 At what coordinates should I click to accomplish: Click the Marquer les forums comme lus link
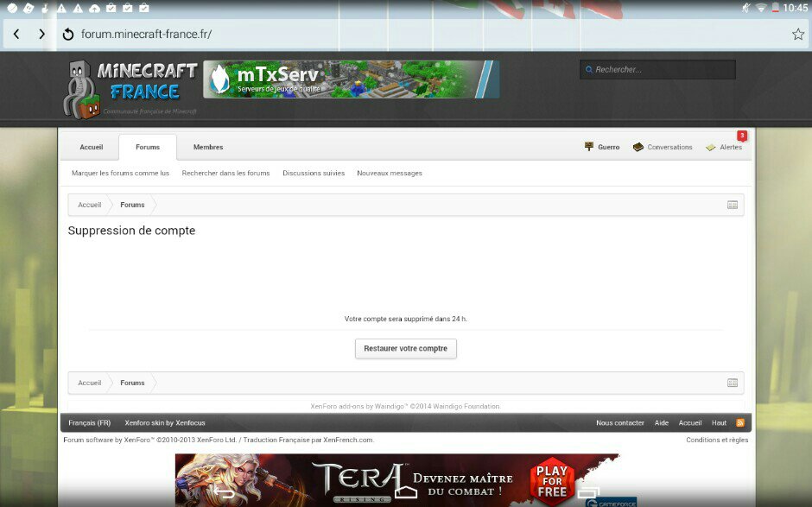[120, 173]
